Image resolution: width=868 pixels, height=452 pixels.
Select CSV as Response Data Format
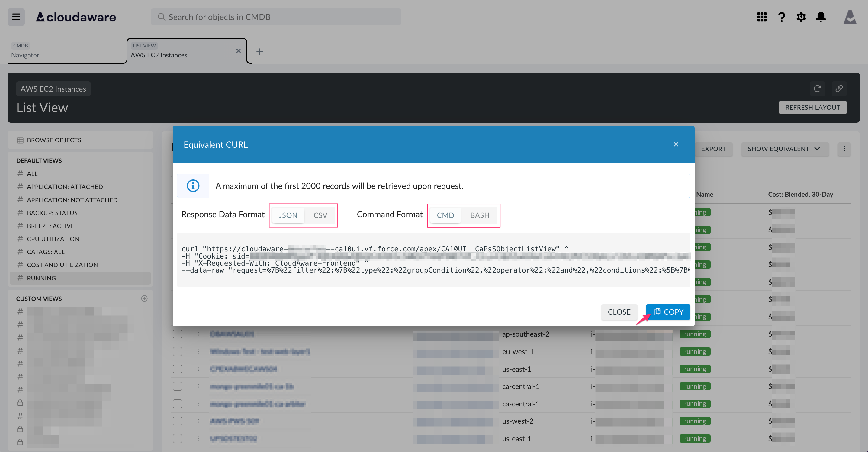click(320, 215)
